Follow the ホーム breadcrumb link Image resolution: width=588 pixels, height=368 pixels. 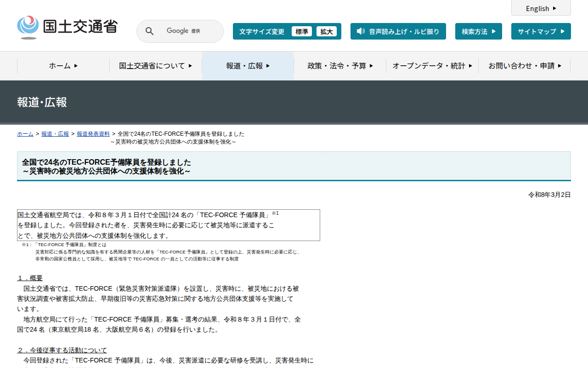click(25, 134)
